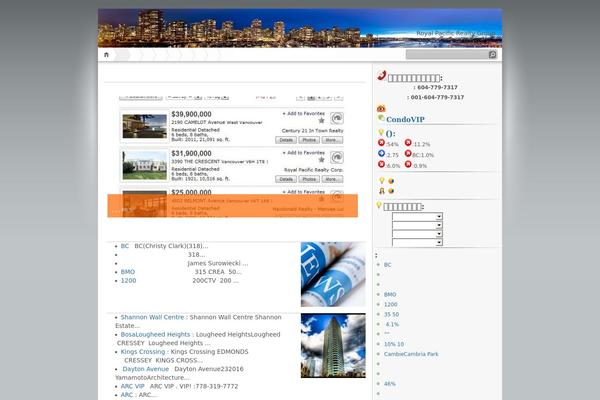600x400 pixels.
Task: Click the red icon next to BC:1.0%
Action: click(x=408, y=153)
